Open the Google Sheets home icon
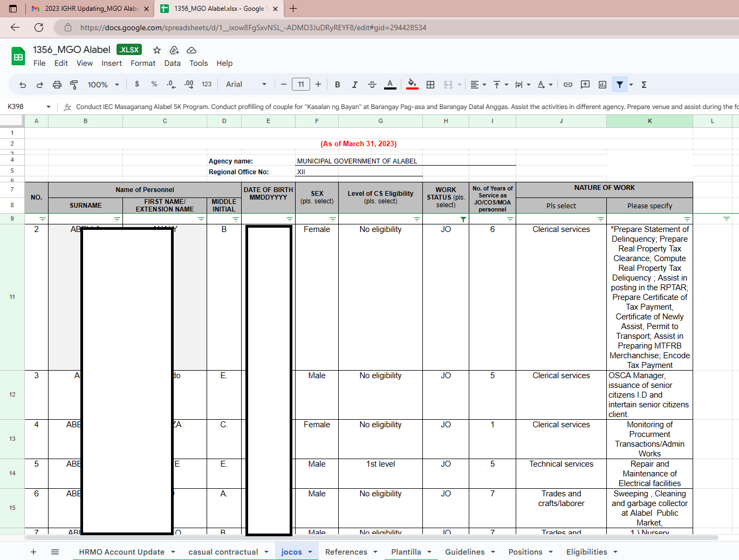The height and width of the screenshot is (560, 739). pos(18,56)
